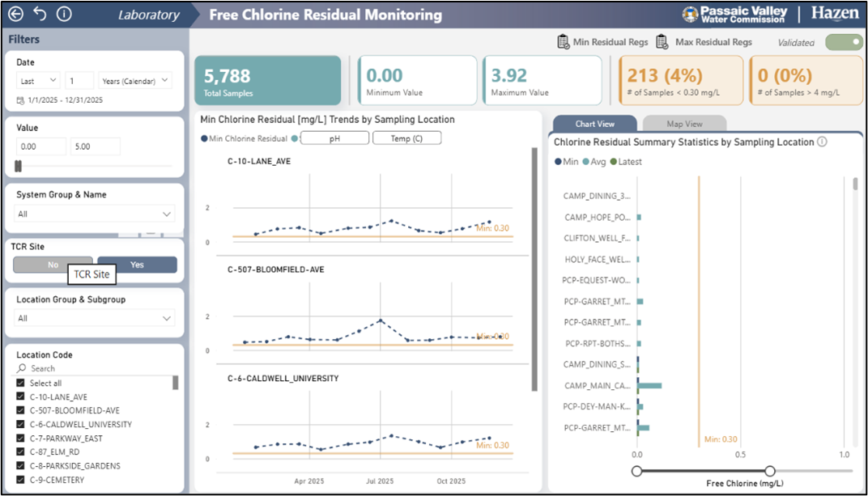The width and height of the screenshot is (868, 496).
Task: Select the Chart View tab
Action: coord(594,124)
